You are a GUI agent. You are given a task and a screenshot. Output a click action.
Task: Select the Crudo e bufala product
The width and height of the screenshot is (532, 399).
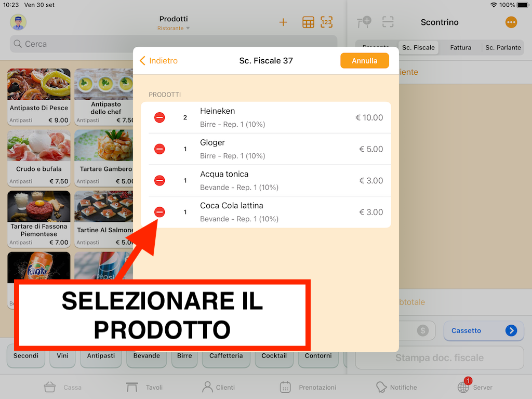pyautogui.click(x=38, y=158)
